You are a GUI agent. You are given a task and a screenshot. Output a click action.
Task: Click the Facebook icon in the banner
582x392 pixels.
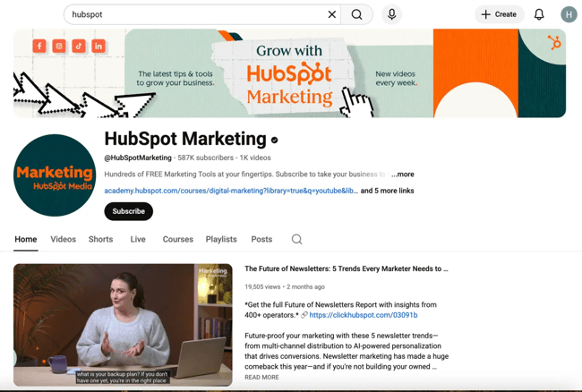39,46
